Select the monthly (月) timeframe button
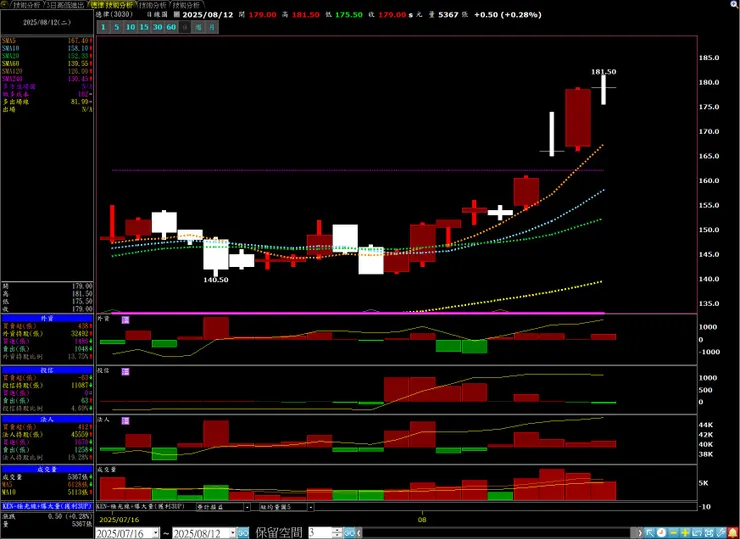This screenshot has width=740, height=539. 212,27
